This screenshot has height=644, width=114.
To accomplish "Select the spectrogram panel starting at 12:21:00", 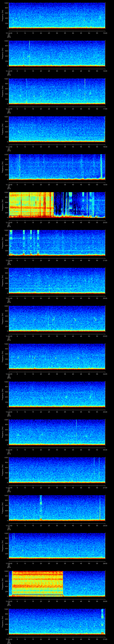I will [57, 280].
